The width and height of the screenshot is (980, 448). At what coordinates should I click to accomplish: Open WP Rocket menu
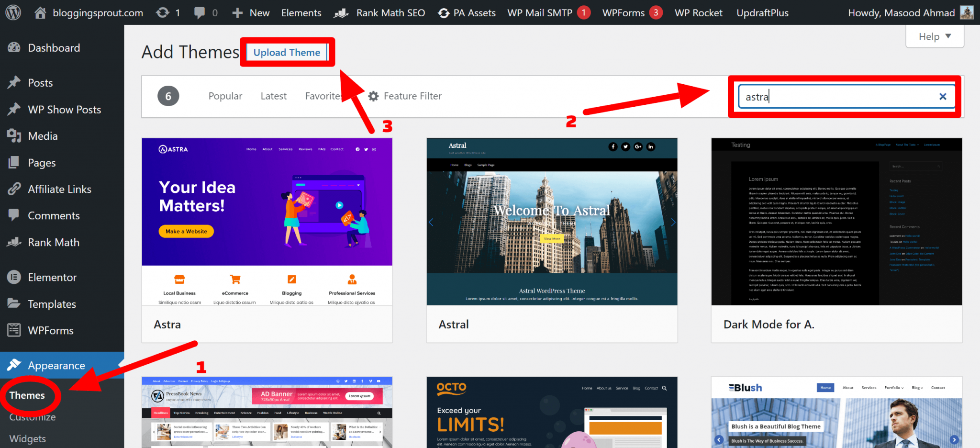pos(699,13)
